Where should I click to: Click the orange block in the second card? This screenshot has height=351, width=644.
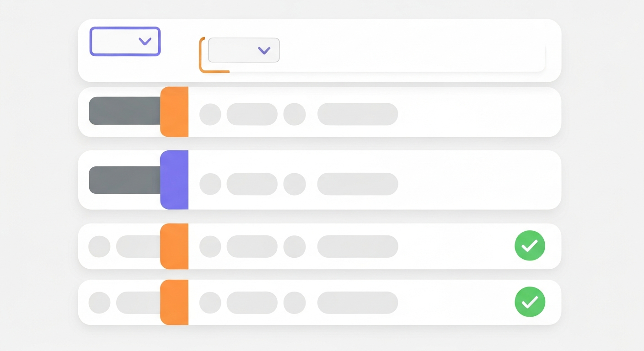[174, 112]
